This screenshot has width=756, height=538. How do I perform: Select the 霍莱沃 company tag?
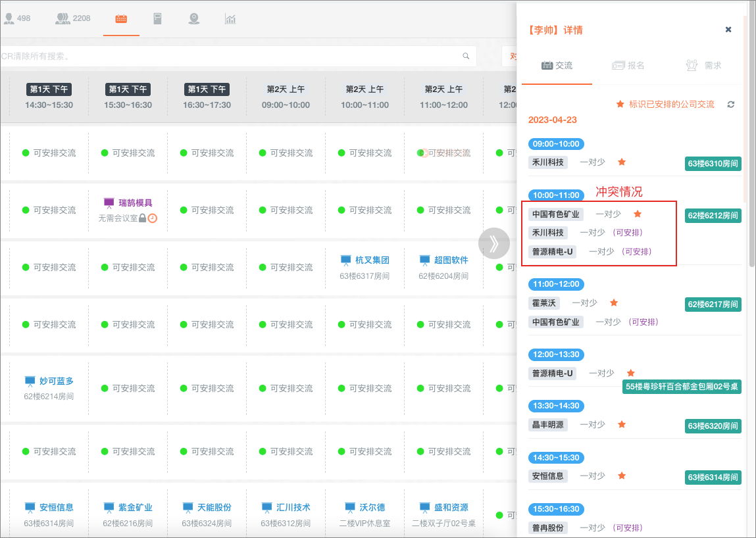(x=544, y=303)
